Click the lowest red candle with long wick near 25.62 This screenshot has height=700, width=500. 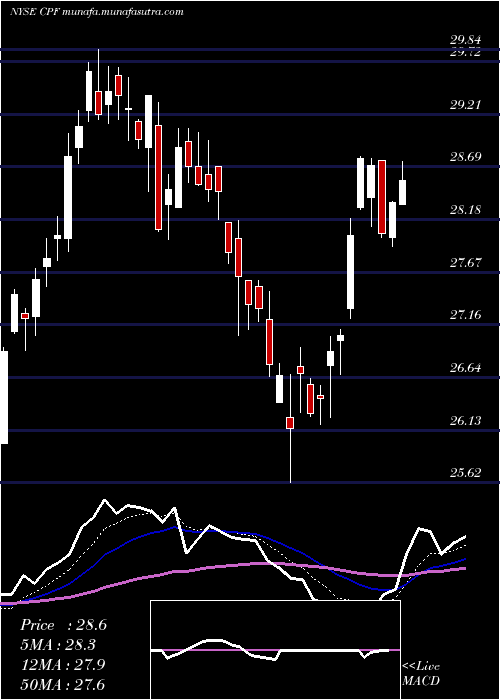290,423
